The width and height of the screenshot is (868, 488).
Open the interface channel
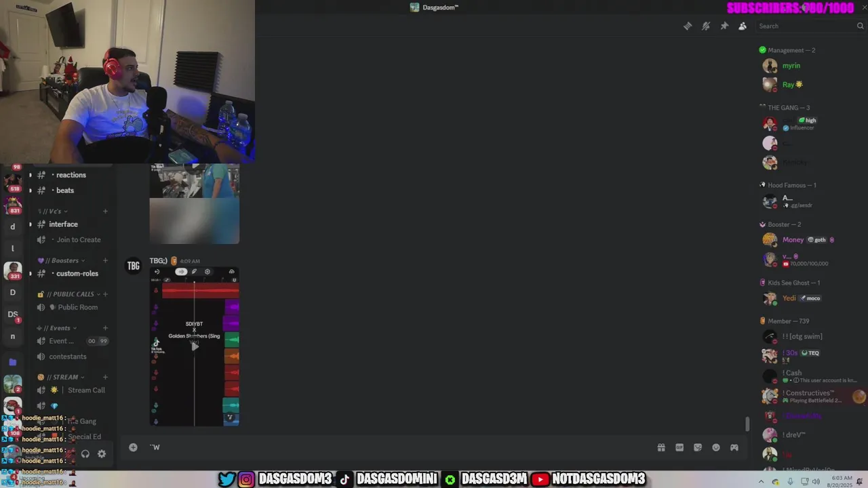click(63, 224)
